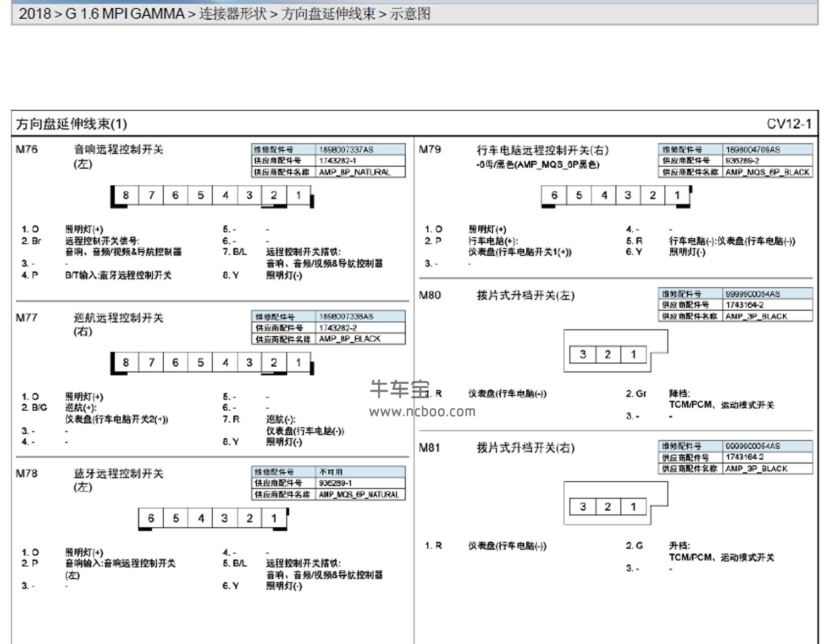Select the 拨片式升档开关(右) heading

pos(525,447)
